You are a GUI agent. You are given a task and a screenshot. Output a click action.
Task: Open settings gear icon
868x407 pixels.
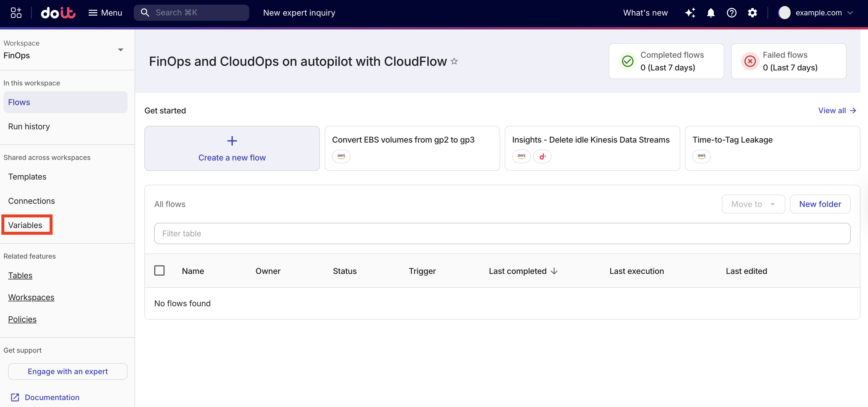[752, 13]
